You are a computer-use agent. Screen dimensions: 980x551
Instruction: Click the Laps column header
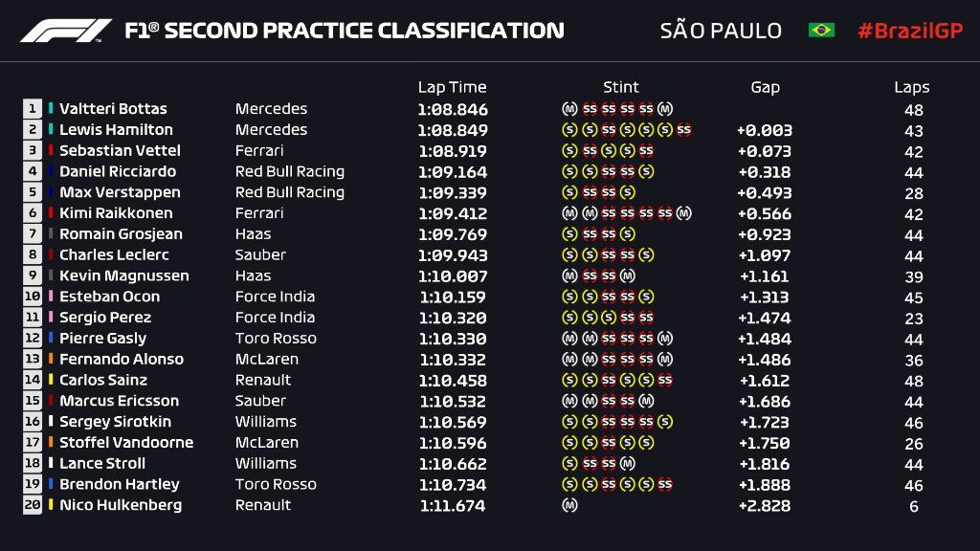911,87
